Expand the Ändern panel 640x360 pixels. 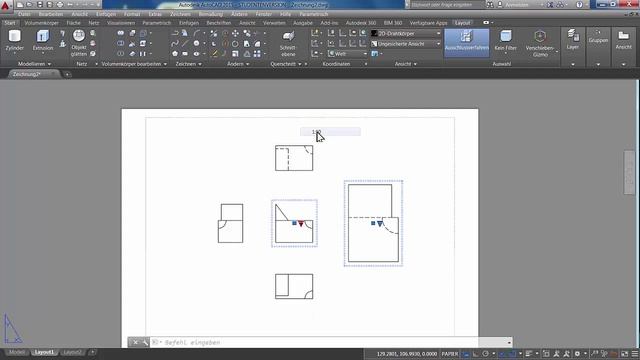[x=238, y=64]
